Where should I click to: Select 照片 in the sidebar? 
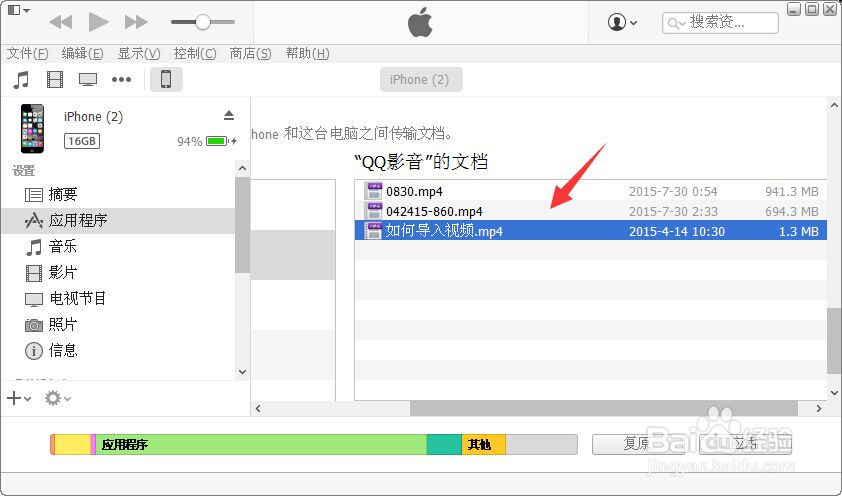click(118, 324)
